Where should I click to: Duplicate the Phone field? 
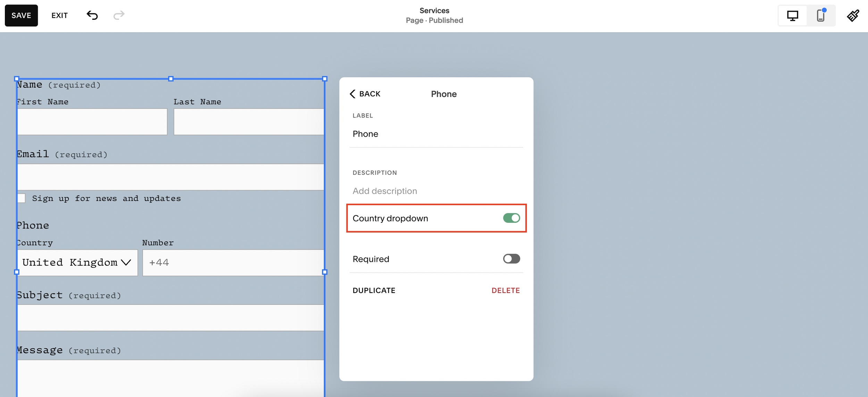[374, 290]
